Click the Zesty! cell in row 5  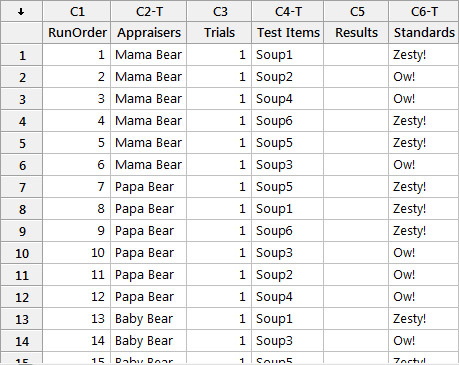(x=424, y=143)
